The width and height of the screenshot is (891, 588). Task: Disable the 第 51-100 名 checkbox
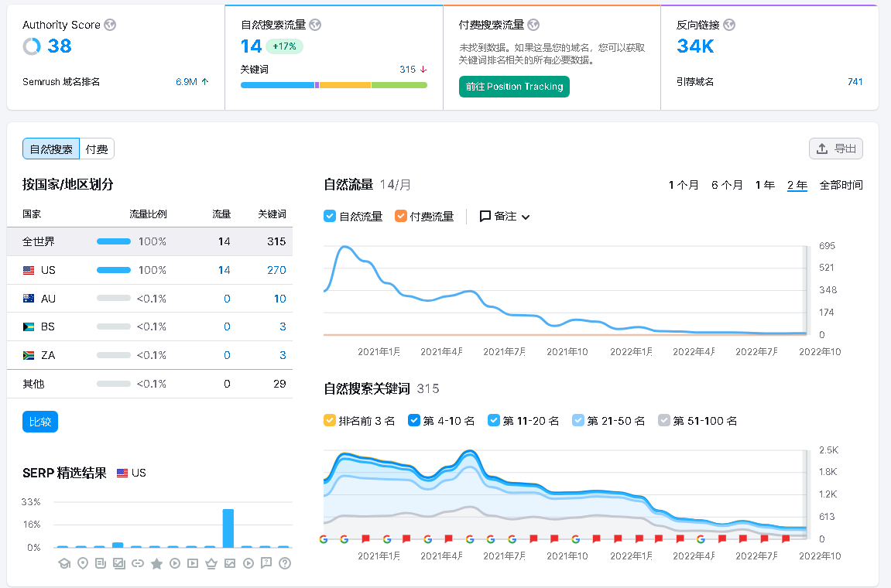pos(664,421)
